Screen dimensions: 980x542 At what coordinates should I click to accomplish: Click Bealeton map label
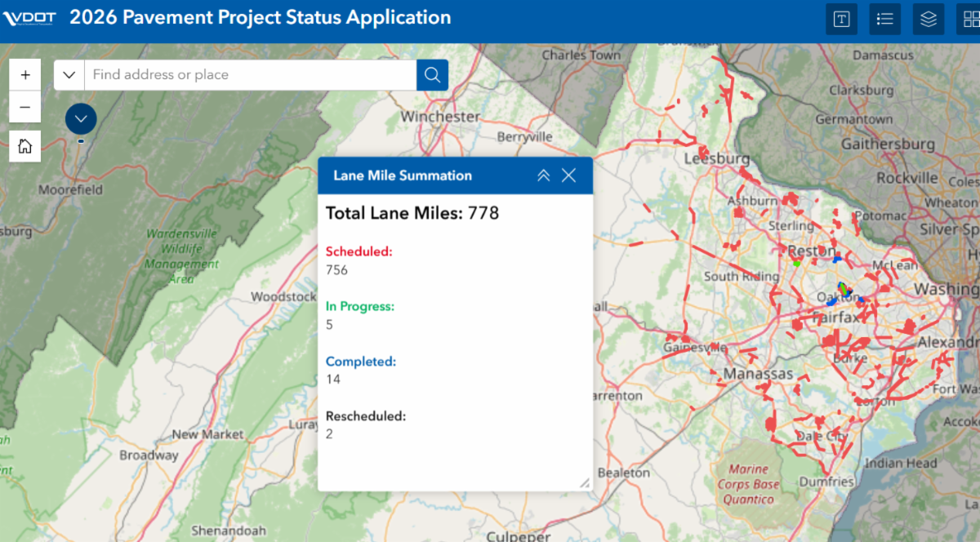tap(624, 473)
